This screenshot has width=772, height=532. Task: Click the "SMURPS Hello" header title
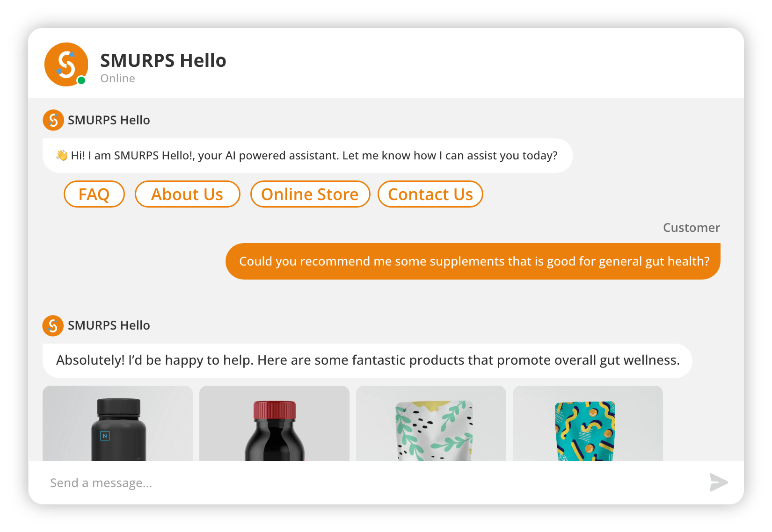[163, 61]
